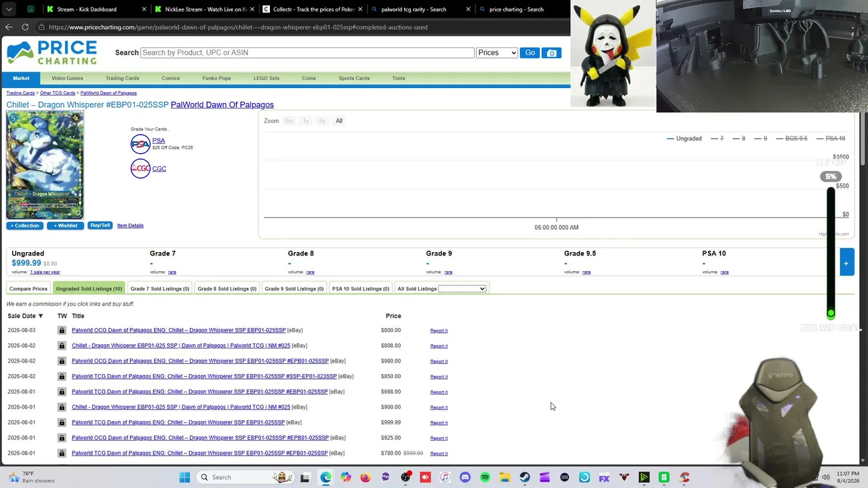
Task: Open Steam from the taskbar
Action: [x=525, y=477]
